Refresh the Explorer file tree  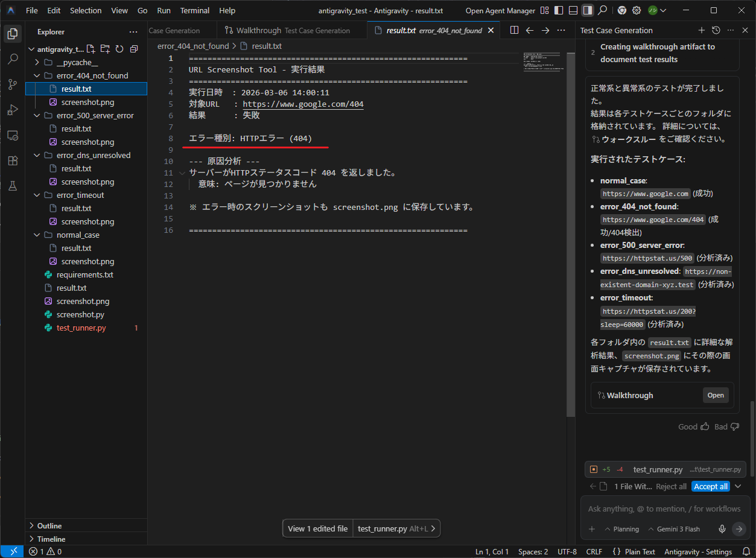point(119,49)
